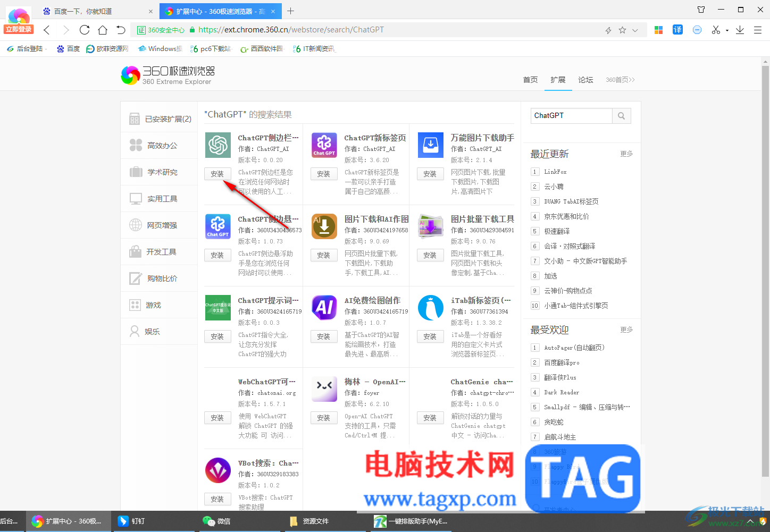Open the browser main menu
Viewport: 770px width, 532px height.
(758, 30)
